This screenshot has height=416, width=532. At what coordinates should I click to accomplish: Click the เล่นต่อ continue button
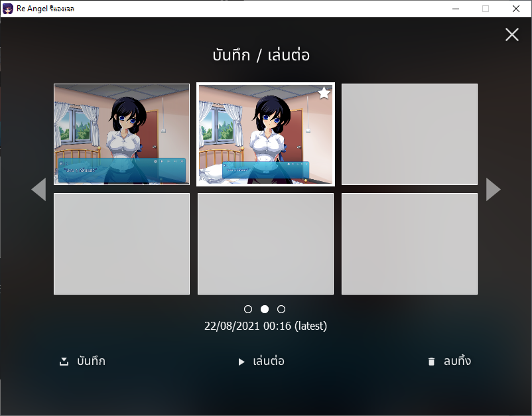261,361
